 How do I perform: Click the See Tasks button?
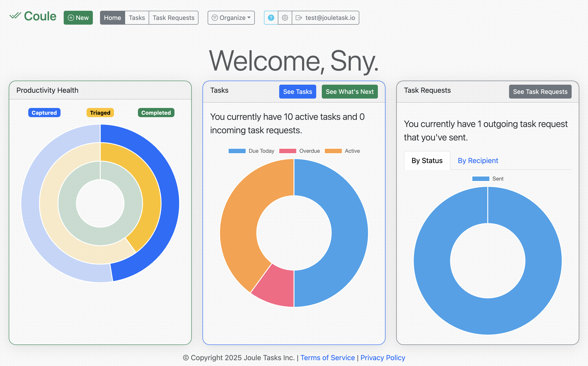[298, 92]
